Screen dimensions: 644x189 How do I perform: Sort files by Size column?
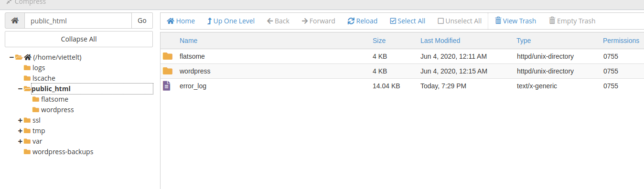coord(379,41)
